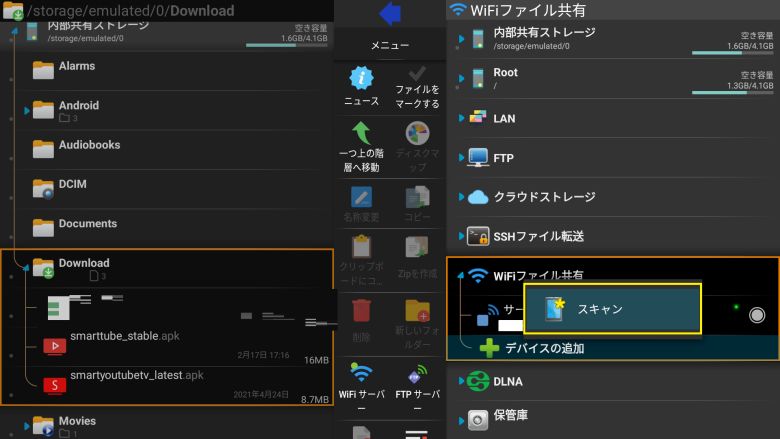This screenshot has width=780, height=439.
Task: Expand the Root storage arrow
Action: pyautogui.click(x=461, y=79)
